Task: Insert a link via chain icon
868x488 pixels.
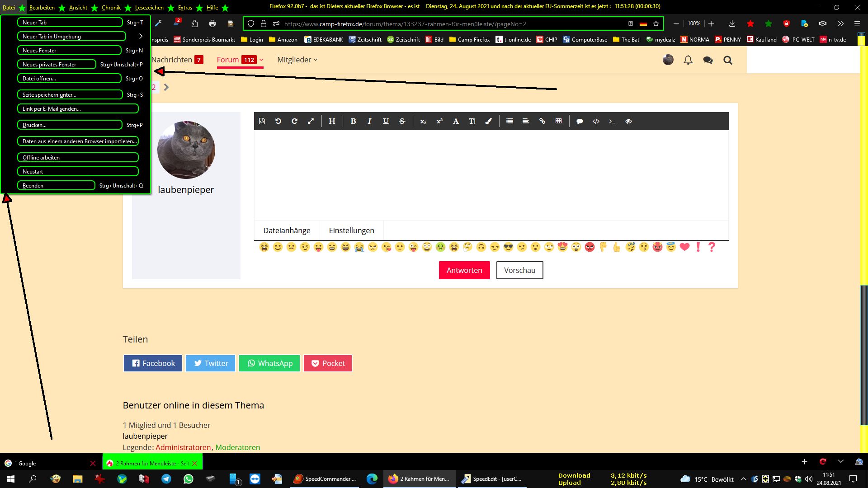Action: pyautogui.click(x=542, y=121)
